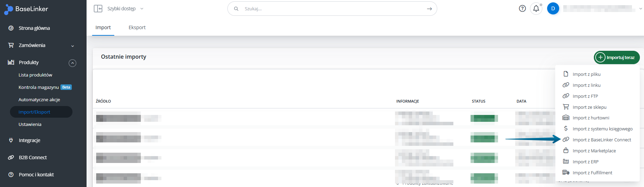Screen dimensions: 644x187
Task: Toggle the sidebar panel icon
Action: click(x=98, y=9)
